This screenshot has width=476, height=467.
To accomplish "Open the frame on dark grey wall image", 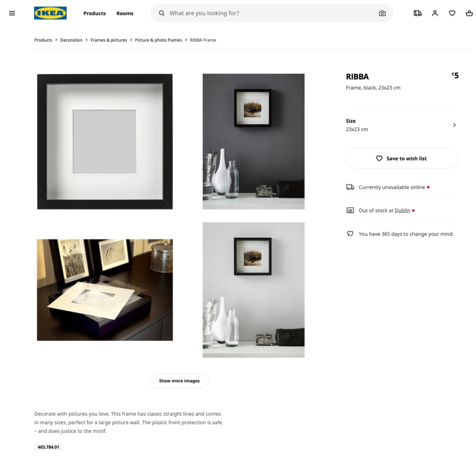I will click(x=254, y=142).
